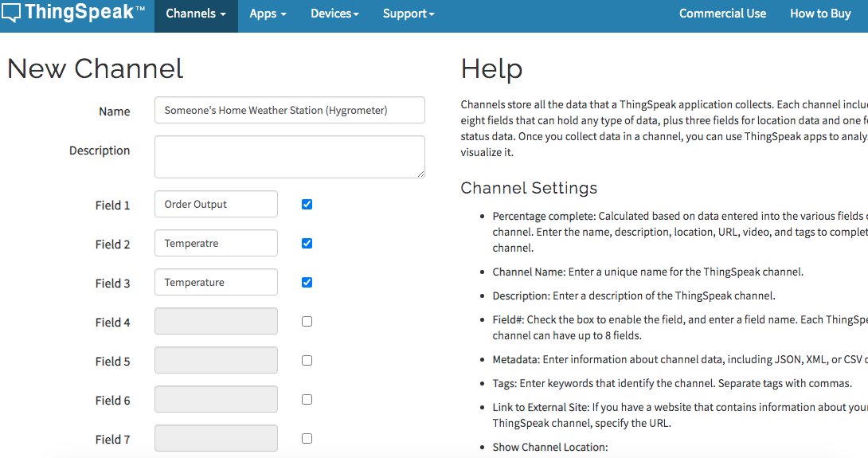The width and height of the screenshot is (868, 458).
Task: Open the Channels dropdown menu
Action: point(196,14)
